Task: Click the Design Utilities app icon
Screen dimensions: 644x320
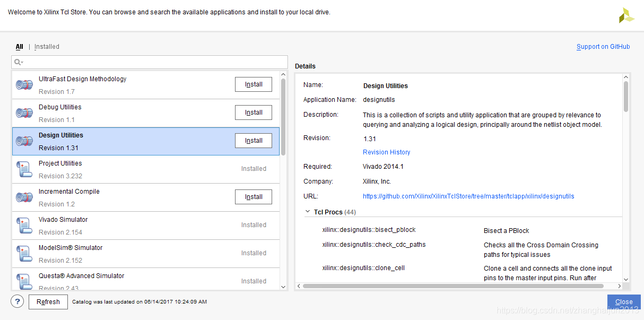Action: (x=24, y=141)
